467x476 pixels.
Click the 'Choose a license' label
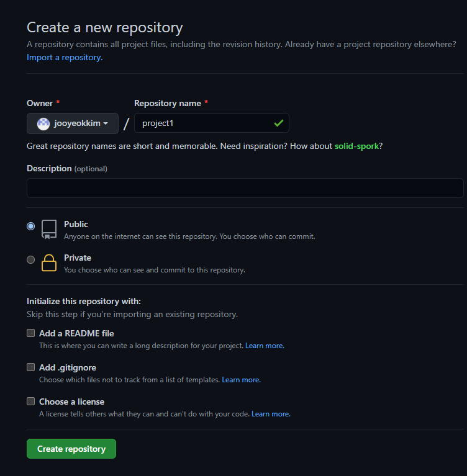point(71,402)
